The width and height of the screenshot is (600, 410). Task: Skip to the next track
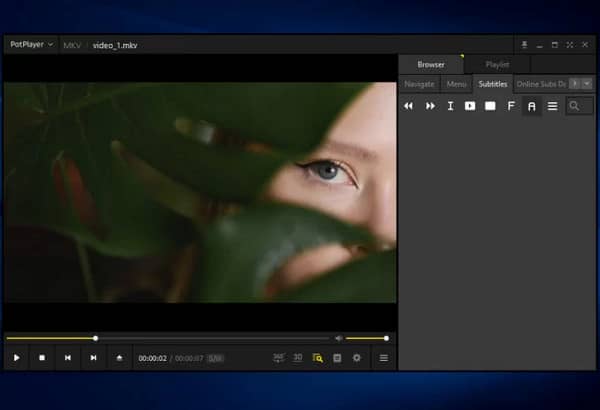[x=93, y=358]
